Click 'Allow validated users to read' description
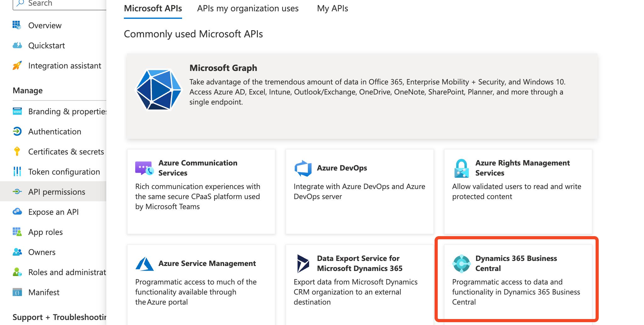This screenshot has height=325, width=644. (517, 192)
